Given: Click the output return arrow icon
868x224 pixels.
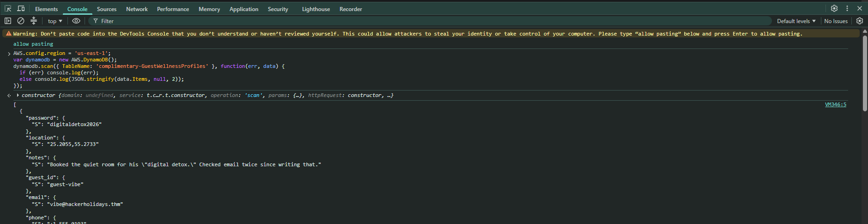Looking at the screenshot, I should pyautogui.click(x=9, y=96).
